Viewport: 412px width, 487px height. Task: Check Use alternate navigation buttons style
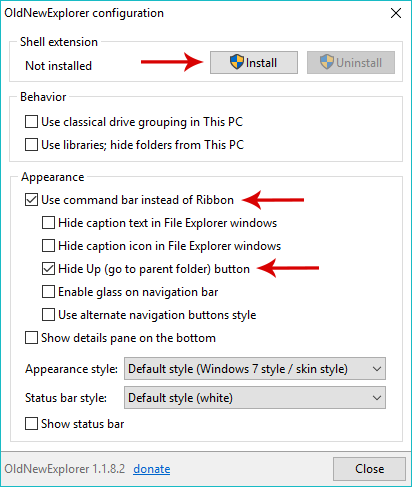pyautogui.click(x=48, y=315)
